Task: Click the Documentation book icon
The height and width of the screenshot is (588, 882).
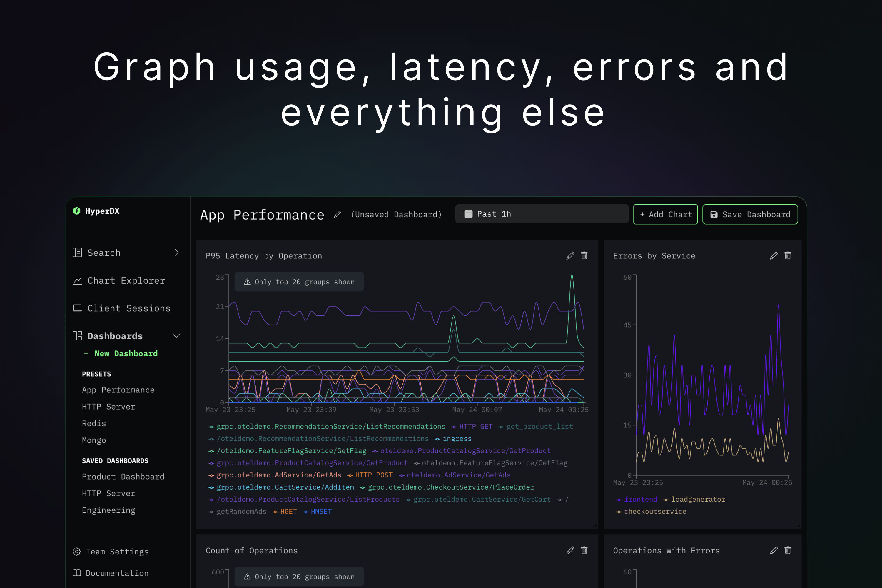Action: point(77,573)
